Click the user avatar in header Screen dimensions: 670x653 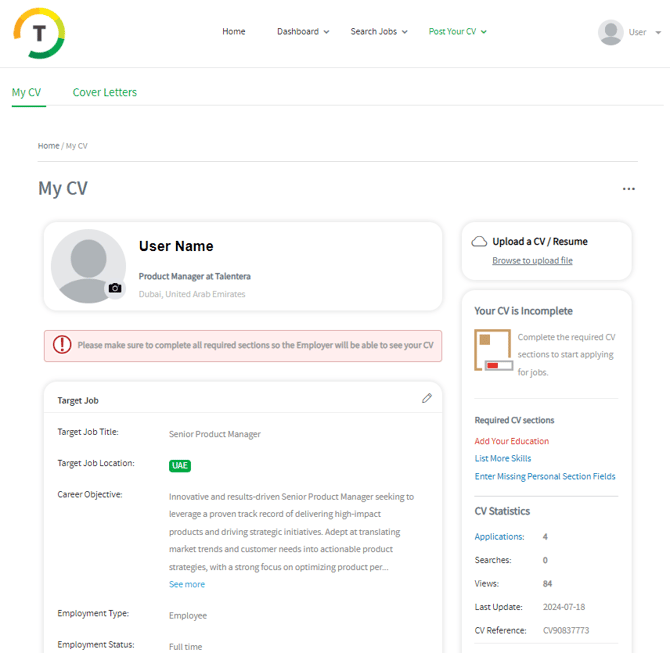[x=610, y=32]
